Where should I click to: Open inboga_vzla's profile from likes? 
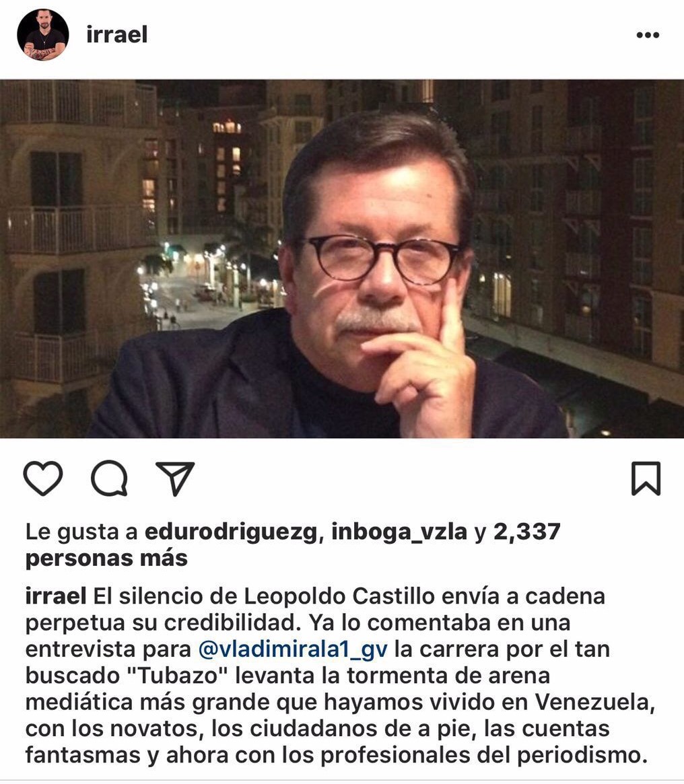[399, 532]
